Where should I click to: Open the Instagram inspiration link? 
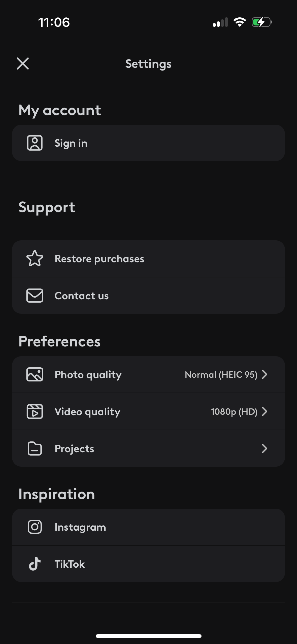pyautogui.click(x=80, y=527)
